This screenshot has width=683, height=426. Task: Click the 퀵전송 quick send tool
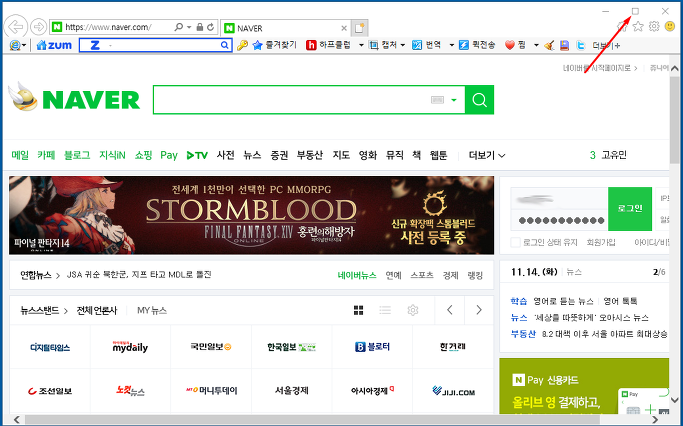(x=477, y=45)
